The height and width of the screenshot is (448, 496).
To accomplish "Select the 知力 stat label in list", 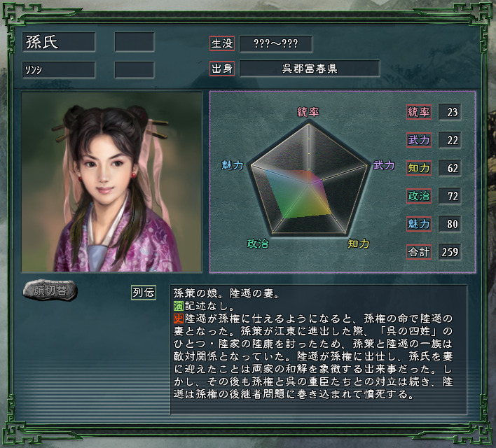I will [419, 168].
